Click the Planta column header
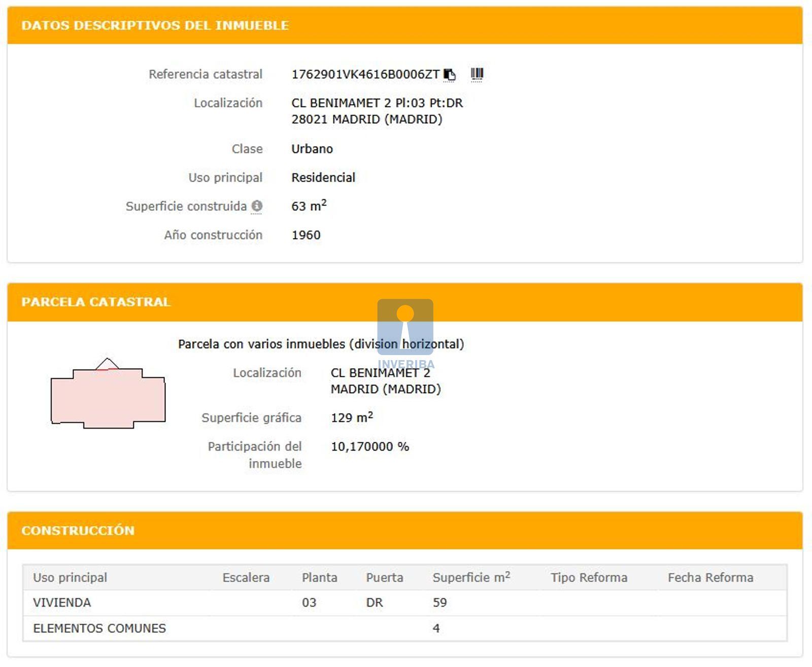This screenshot has height=667, width=812. coord(319,578)
